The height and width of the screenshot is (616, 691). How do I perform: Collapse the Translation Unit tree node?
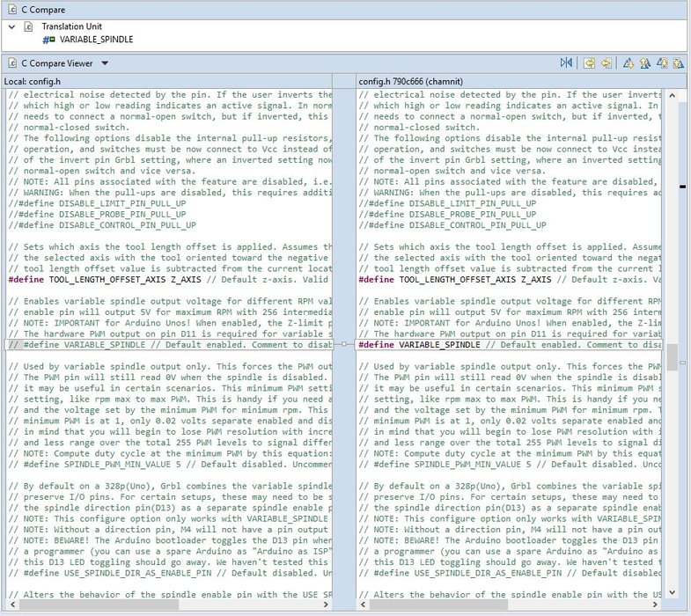point(12,27)
